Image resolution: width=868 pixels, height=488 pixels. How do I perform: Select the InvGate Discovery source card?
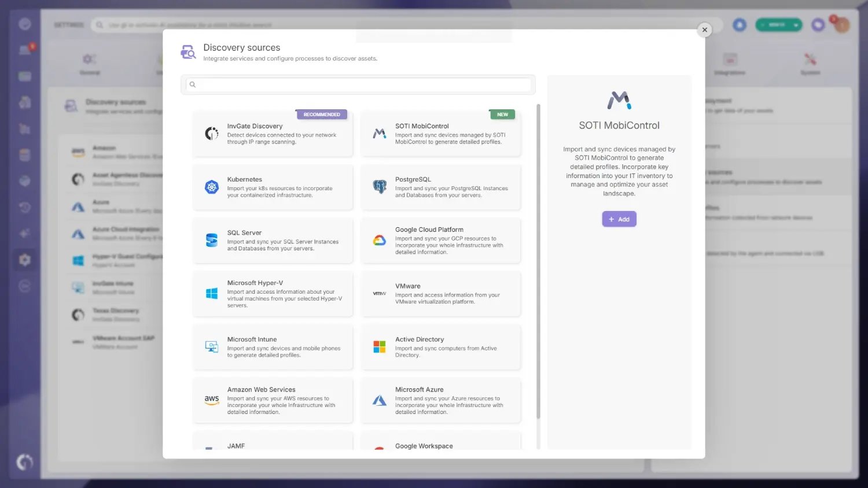[x=273, y=134]
